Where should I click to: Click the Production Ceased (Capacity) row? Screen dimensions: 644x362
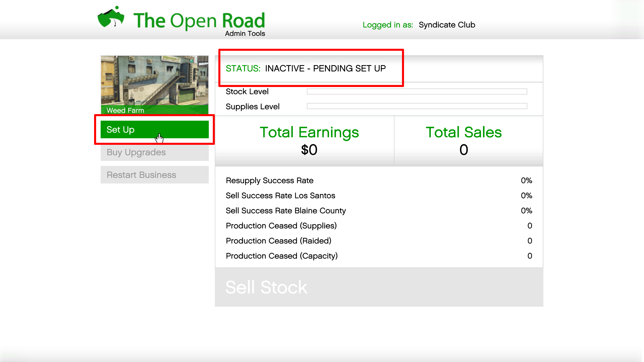click(379, 256)
